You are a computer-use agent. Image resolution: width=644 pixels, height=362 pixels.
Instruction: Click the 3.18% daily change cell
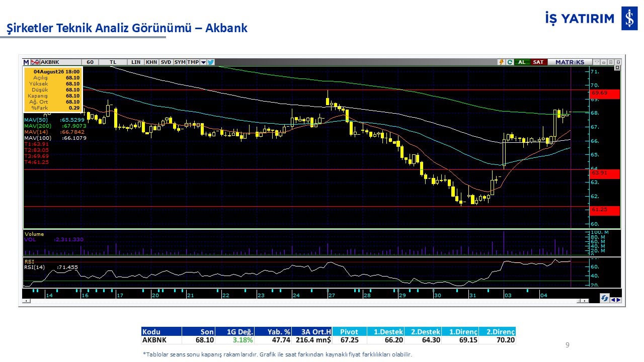[x=243, y=340]
